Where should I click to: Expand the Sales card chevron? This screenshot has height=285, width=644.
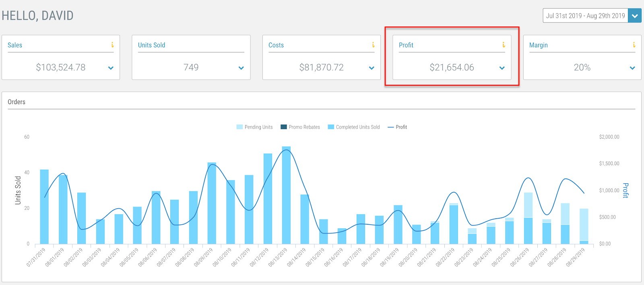coord(111,68)
